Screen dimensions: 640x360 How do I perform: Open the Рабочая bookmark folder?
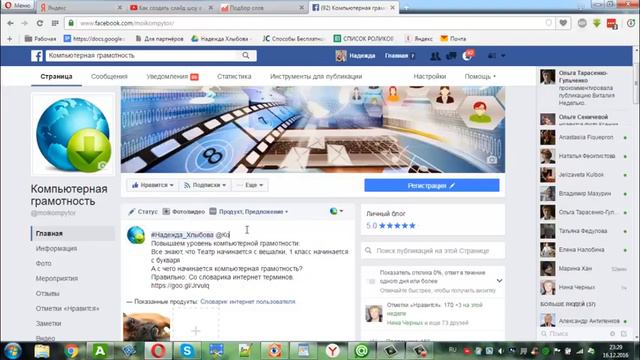(x=40, y=38)
